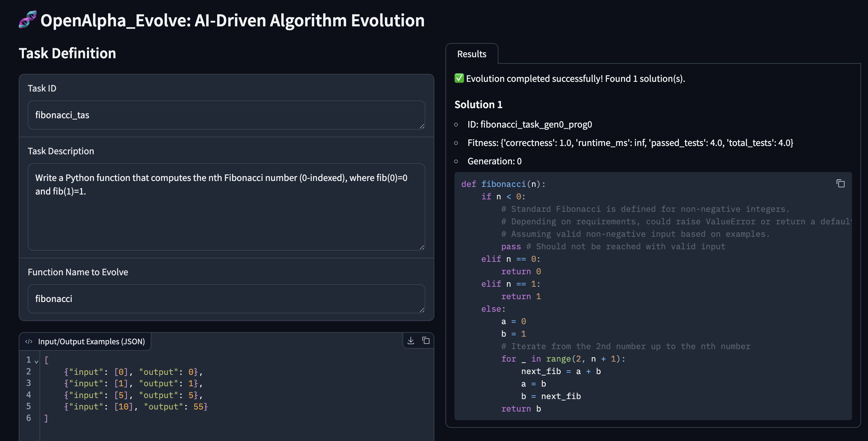
Task: Click the code icon beside Input/Output Examples
Action: coord(29,341)
